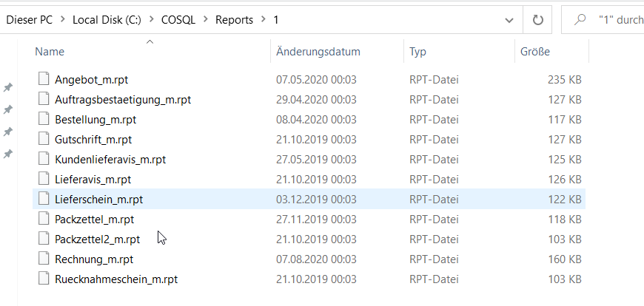Select the Lieferschein_m.rpt file
Viewport: 644px width, 306px height.
(99, 199)
